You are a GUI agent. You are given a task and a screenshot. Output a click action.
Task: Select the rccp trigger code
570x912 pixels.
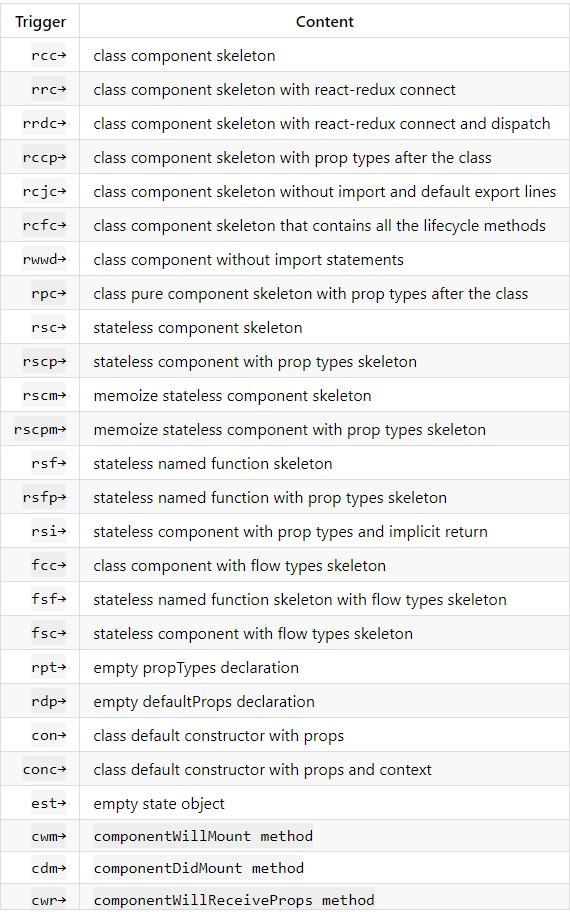[x=44, y=158]
